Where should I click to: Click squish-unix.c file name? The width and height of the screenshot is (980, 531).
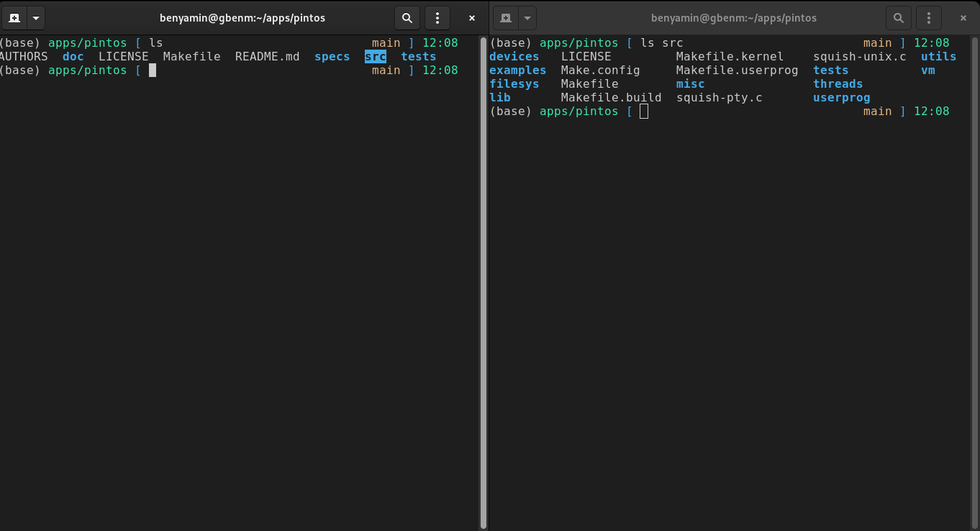pos(860,56)
